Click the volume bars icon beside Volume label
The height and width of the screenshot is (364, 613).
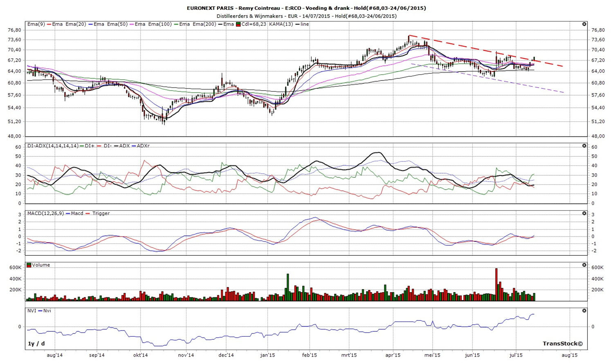[x=29, y=265]
